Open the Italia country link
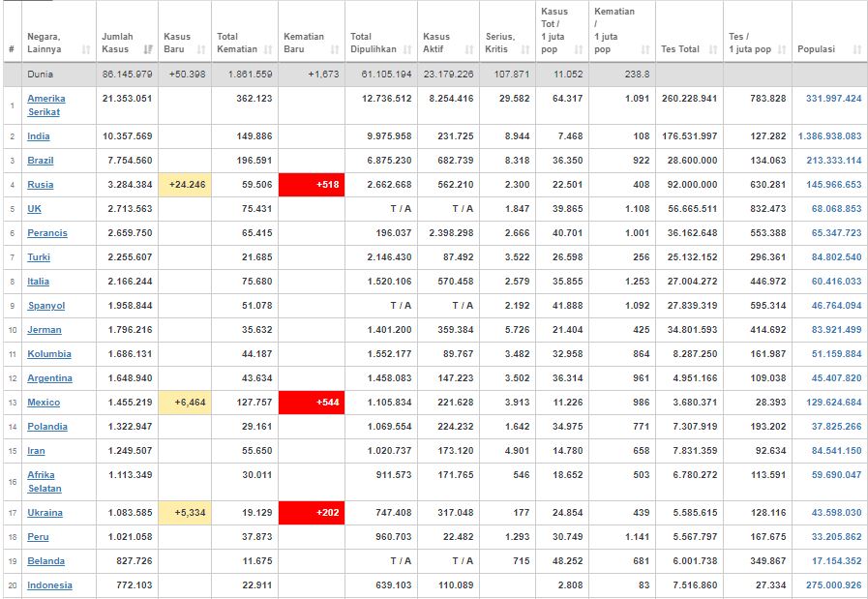The width and height of the screenshot is (868, 599). (38, 282)
